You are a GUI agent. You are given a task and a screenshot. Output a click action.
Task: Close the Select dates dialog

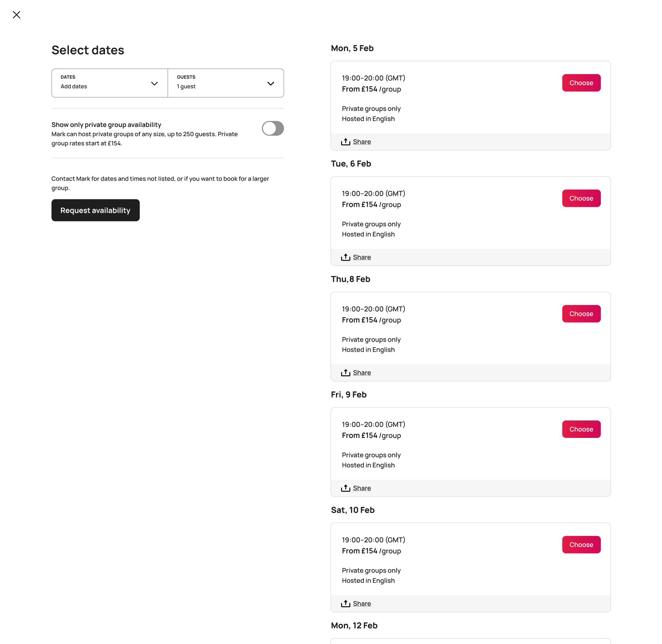17,15
